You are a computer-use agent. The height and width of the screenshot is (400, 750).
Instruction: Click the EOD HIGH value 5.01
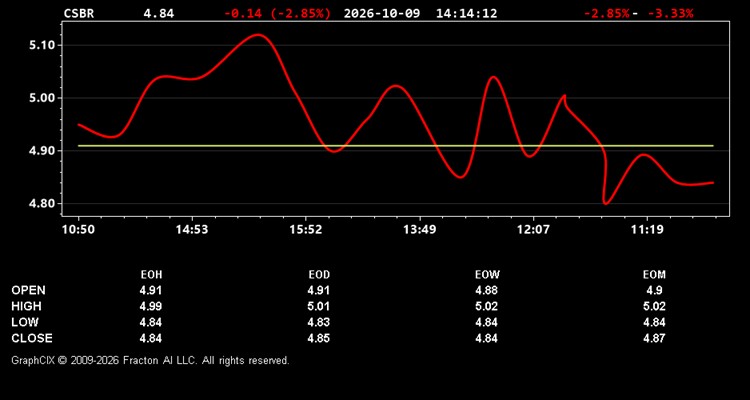319,306
